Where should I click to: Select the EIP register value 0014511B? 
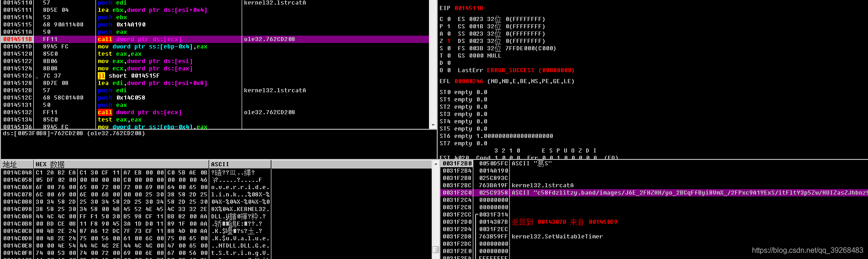(469, 8)
